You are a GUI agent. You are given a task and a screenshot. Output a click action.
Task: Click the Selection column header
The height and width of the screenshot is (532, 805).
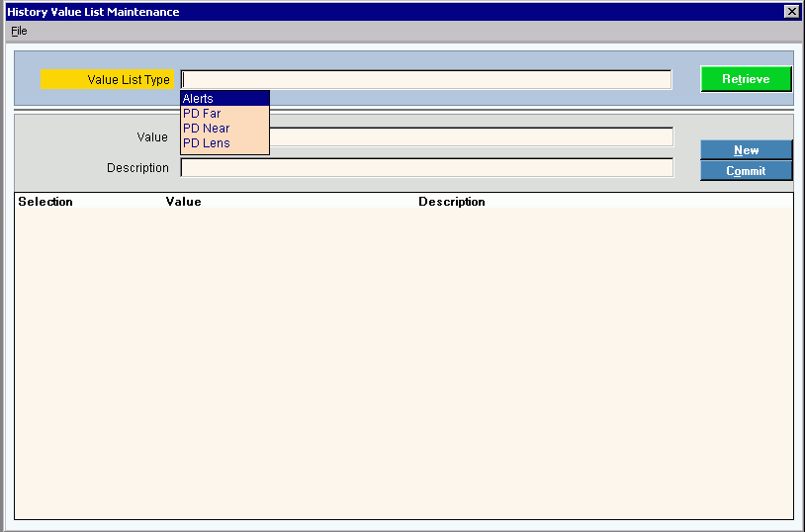pyautogui.click(x=45, y=202)
